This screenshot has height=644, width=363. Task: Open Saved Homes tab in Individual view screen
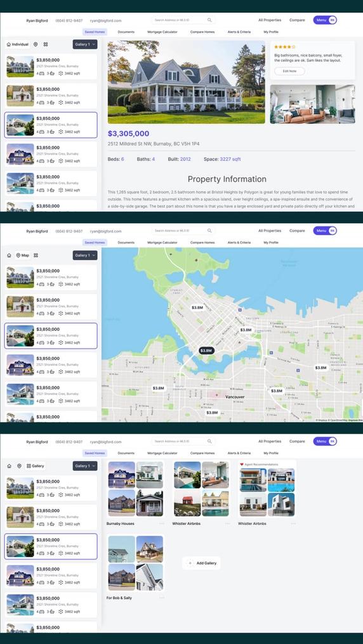coord(95,32)
